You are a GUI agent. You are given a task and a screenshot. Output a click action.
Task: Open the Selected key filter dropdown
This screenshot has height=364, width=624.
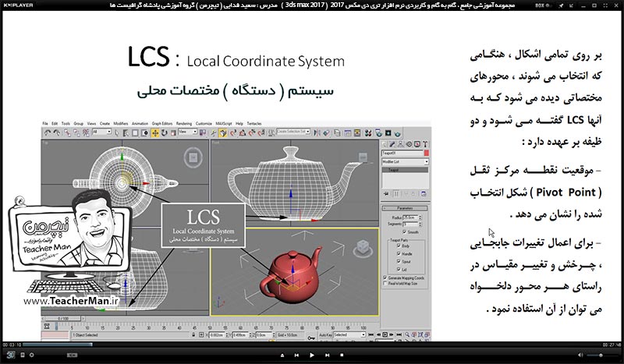click(349, 335)
